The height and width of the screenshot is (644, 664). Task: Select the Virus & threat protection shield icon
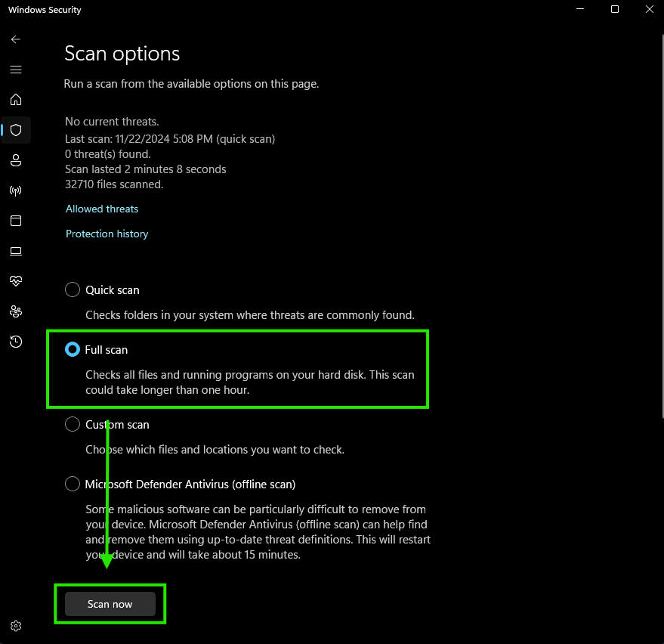tap(16, 130)
